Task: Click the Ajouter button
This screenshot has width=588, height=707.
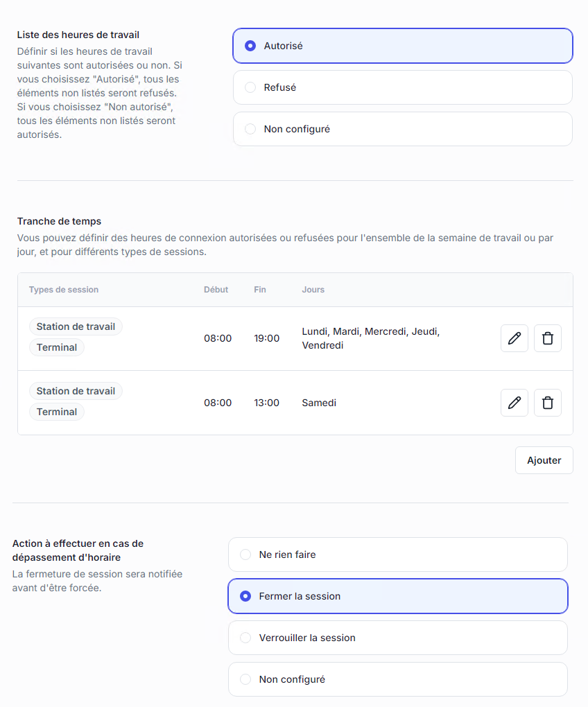Action: 544,460
